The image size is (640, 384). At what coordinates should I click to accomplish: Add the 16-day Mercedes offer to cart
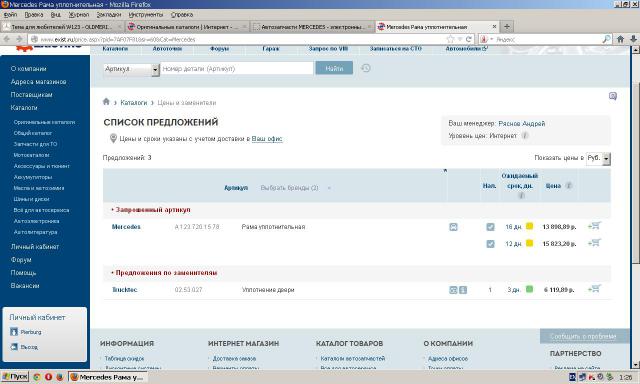[x=594, y=226]
